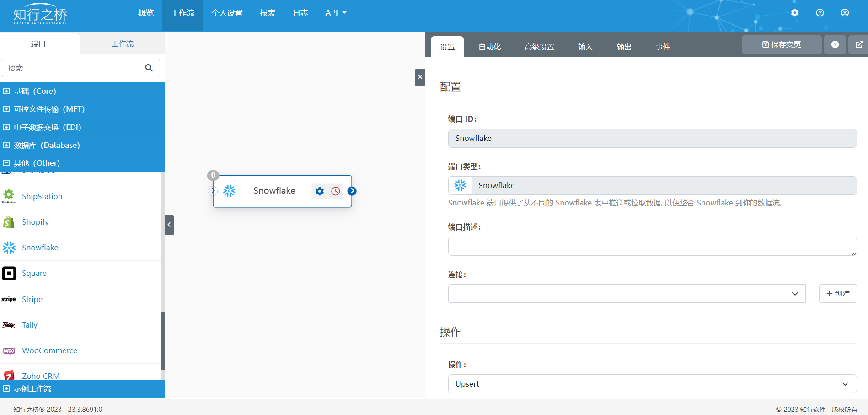Click the 保存变更 save button
This screenshot has height=415, width=868.
click(782, 44)
